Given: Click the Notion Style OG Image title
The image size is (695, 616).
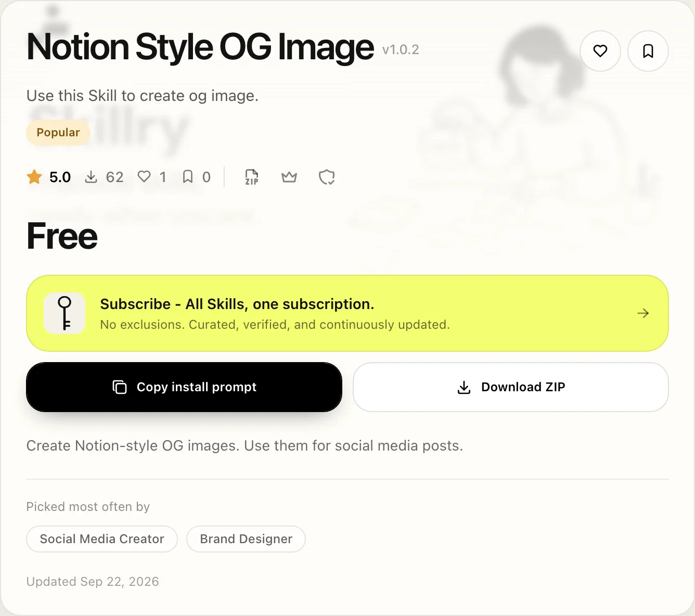Looking at the screenshot, I should coord(200,47).
